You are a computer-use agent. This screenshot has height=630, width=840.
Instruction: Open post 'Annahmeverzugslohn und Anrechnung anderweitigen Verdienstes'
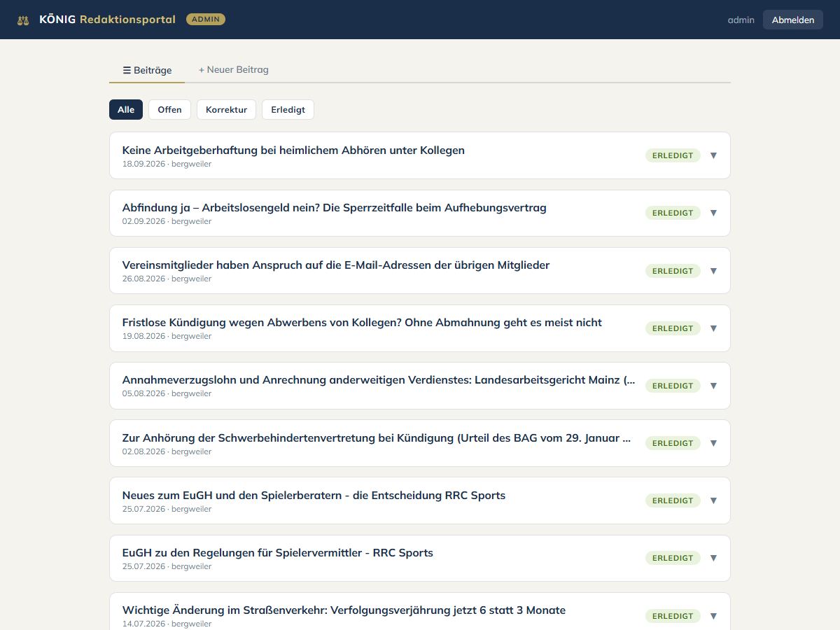click(x=379, y=379)
